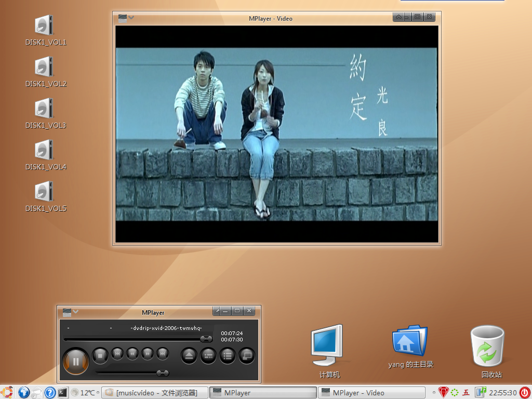Click the video frame in MPlayer - Video
This screenshot has height=399, width=532.
276,134
